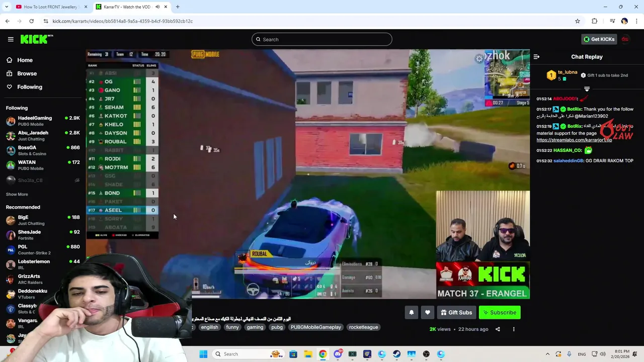
Task: Click the Get KICKs button
Action: point(599,39)
